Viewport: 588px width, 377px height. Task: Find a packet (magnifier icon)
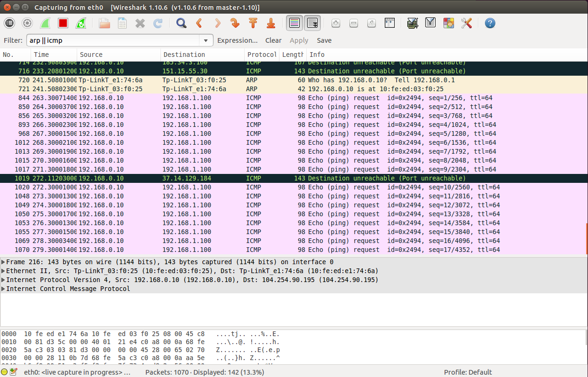point(181,23)
